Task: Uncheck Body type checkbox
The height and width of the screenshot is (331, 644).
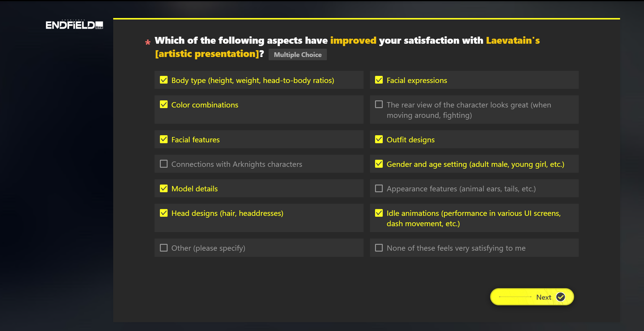Action: (x=164, y=80)
